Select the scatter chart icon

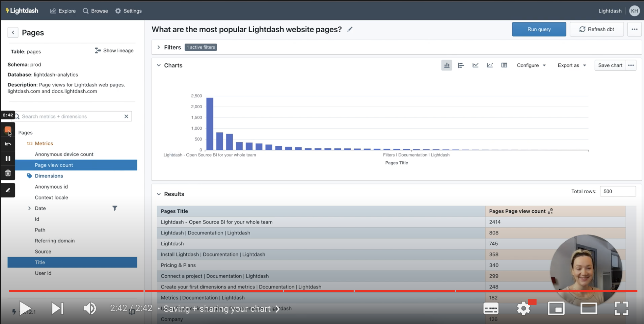point(490,65)
